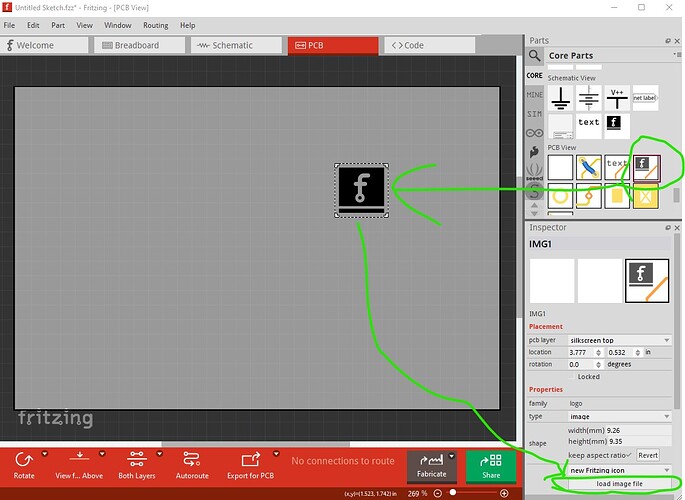Pick the blank PCB board part

pos(560,167)
